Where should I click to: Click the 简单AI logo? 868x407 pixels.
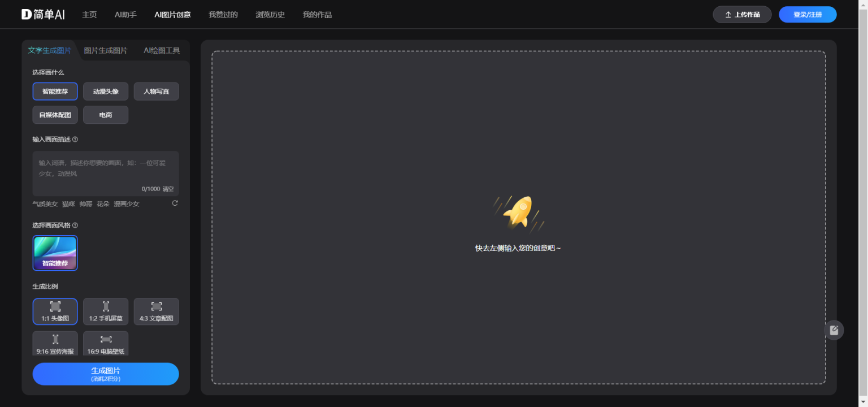[x=43, y=15]
